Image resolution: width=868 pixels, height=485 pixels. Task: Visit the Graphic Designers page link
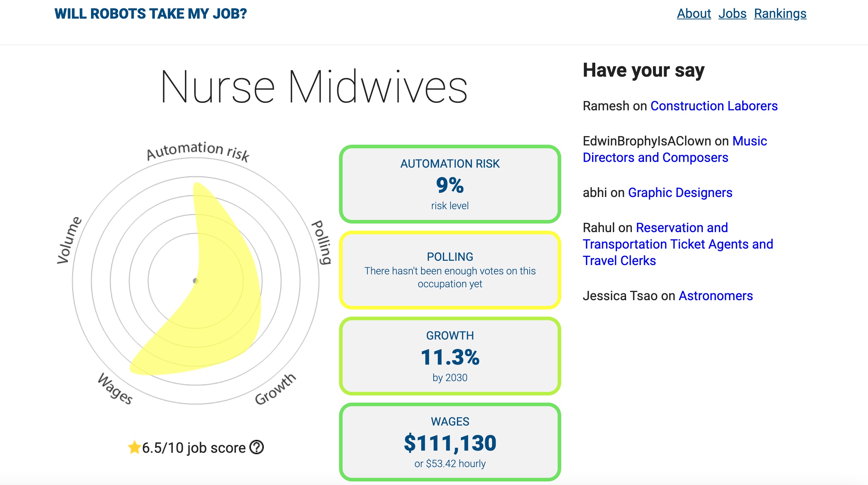tap(680, 193)
